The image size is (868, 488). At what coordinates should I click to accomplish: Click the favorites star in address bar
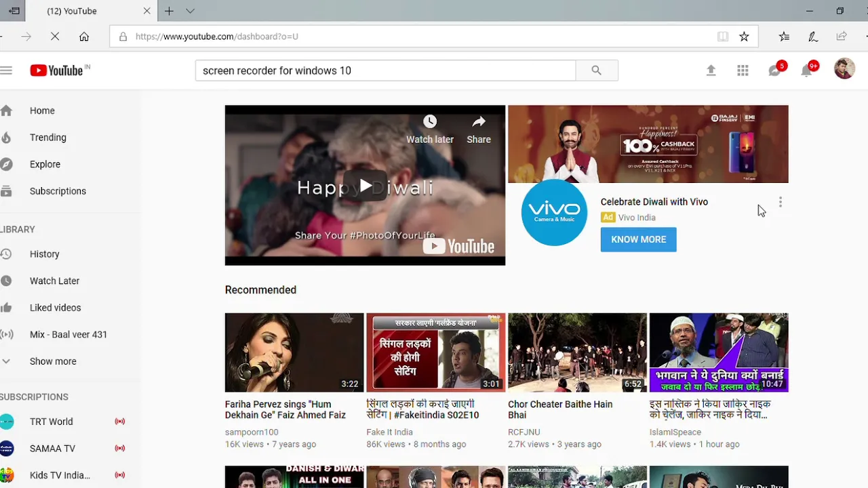click(x=744, y=37)
